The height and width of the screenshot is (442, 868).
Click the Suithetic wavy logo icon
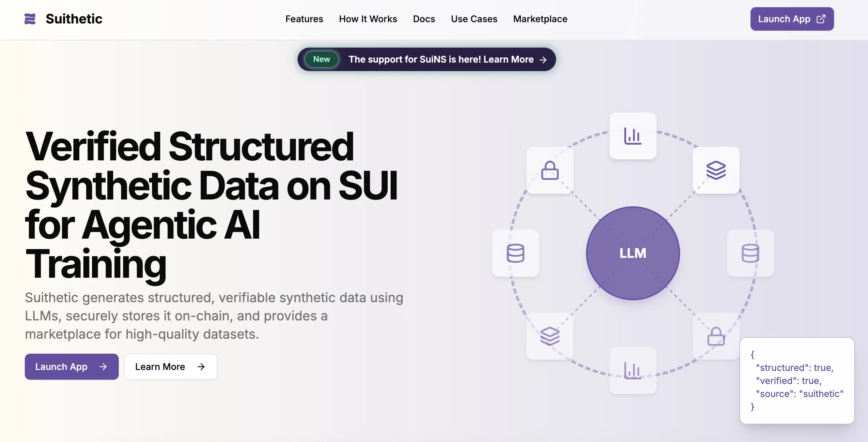pyautogui.click(x=30, y=19)
